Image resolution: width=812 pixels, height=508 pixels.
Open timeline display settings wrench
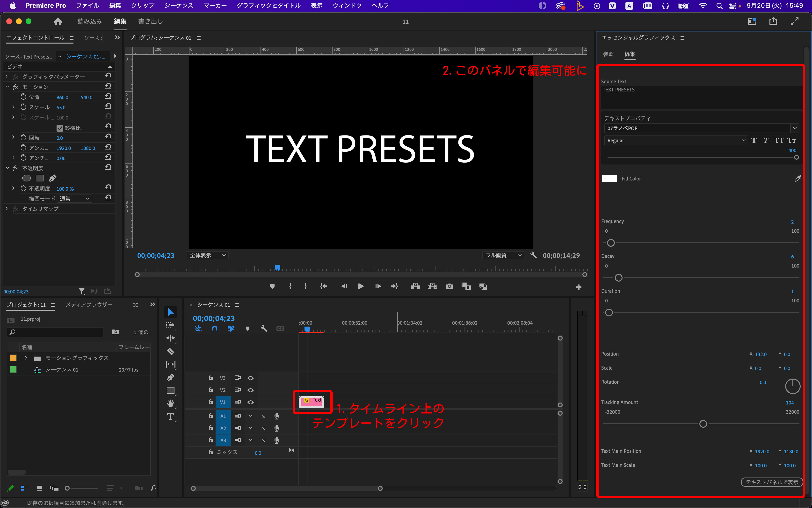pyautogui.click(x=264, y=328)
